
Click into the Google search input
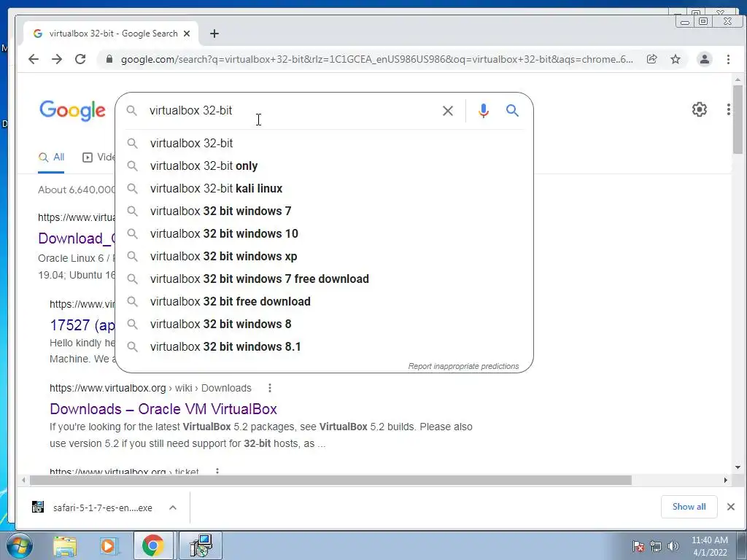[x=290, y=111]
